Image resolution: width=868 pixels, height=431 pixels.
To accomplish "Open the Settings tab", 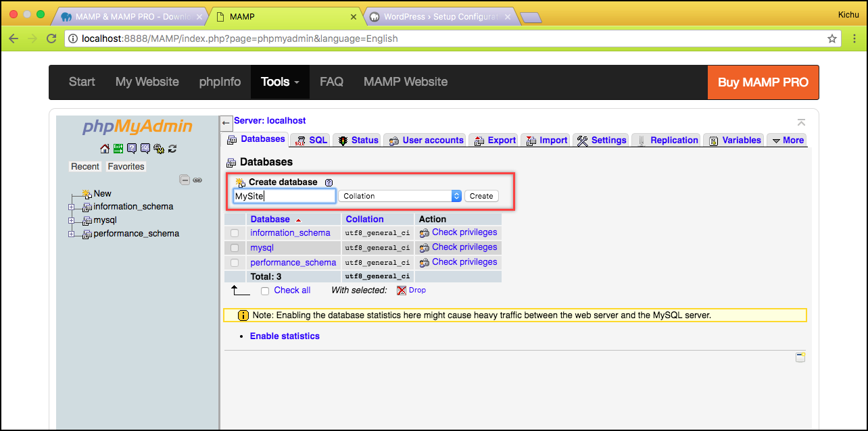I will pyautogui.click(x=601, y=141).
